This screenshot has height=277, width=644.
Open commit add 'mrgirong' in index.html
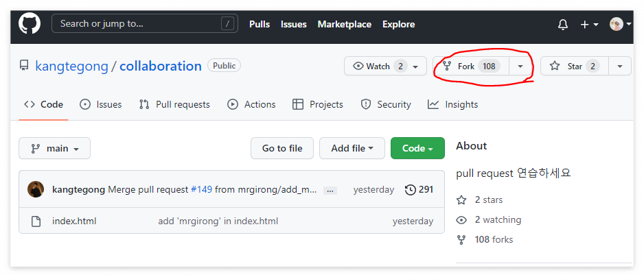(218, 221)
